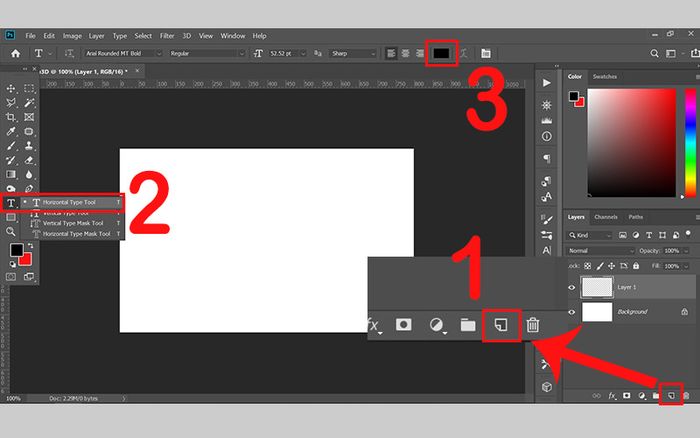Select the Rectangle shape tool
700x438 pixels.
(11, 217)
